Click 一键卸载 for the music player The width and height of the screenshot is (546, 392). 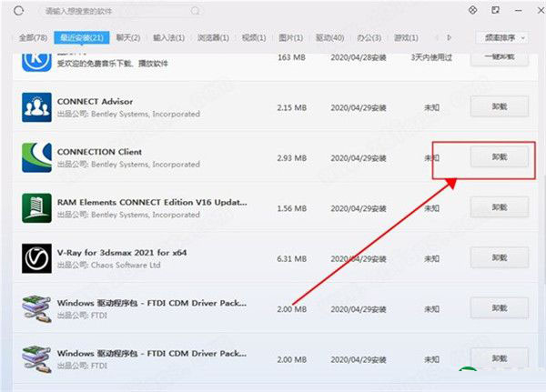(x=500, y=57)
